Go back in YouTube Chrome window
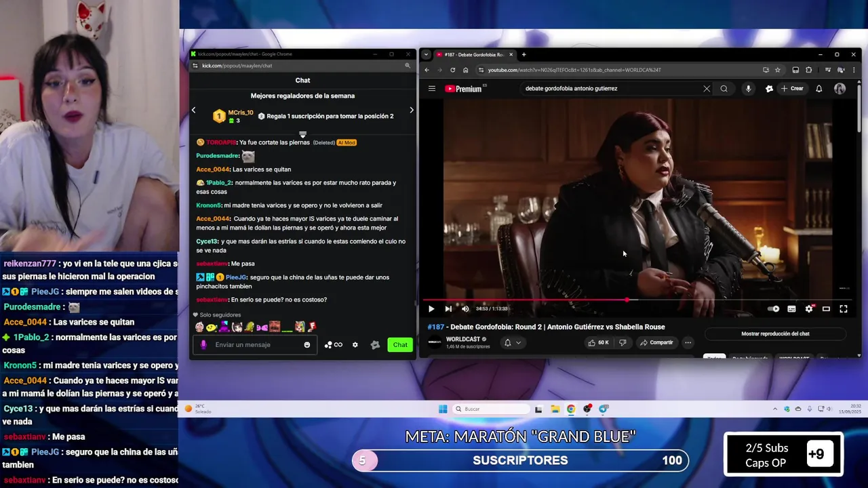Screen dimensions: 868x488 427,70
